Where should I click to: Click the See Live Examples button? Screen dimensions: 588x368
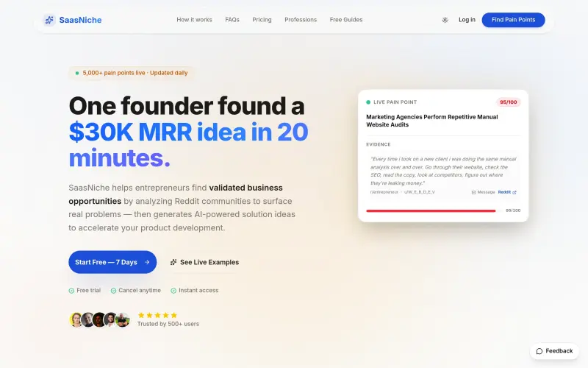click(x=204, y=262)
